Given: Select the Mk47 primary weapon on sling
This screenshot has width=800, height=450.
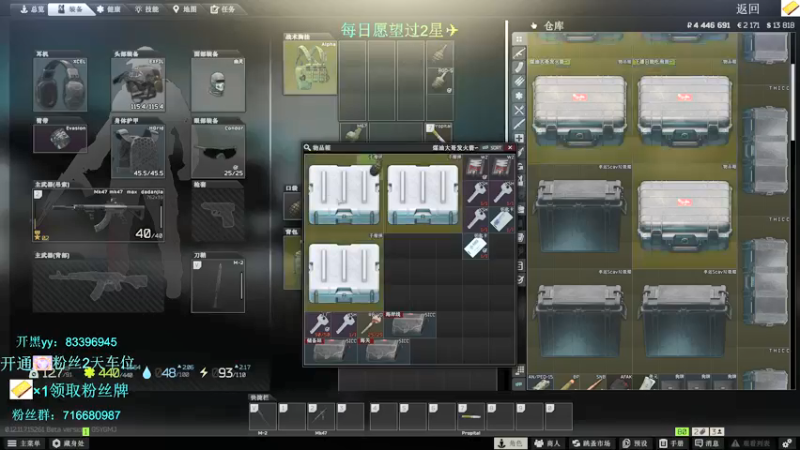Looking at the screenshot, I should point(98,215).
